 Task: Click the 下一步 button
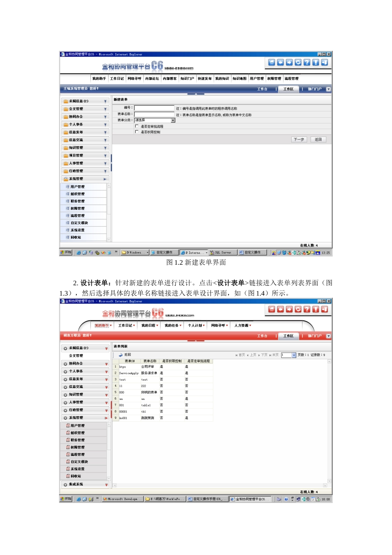[x=299, y=140]
